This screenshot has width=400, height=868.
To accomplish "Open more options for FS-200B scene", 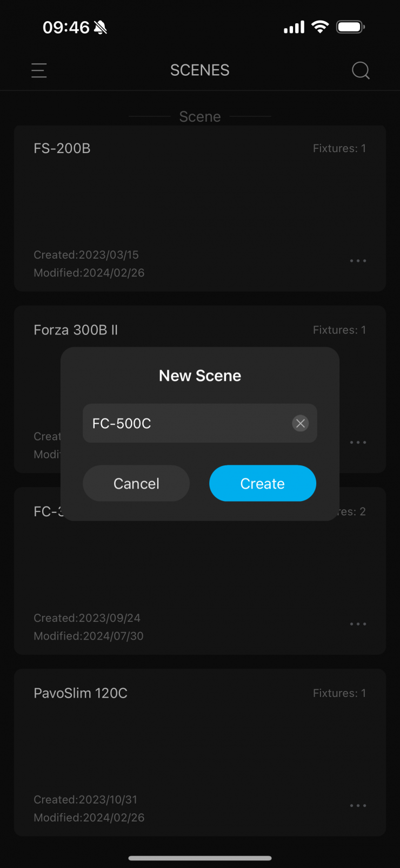I will (358, 261).
